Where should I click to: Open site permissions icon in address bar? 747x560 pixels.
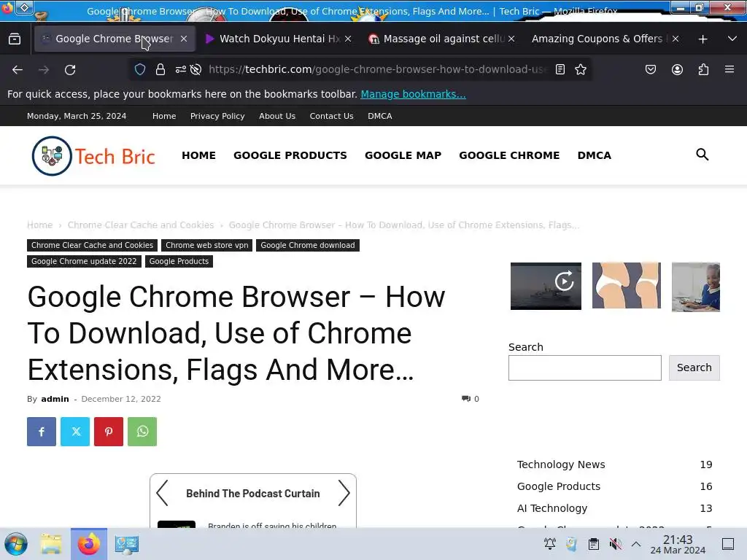(181, 69)
